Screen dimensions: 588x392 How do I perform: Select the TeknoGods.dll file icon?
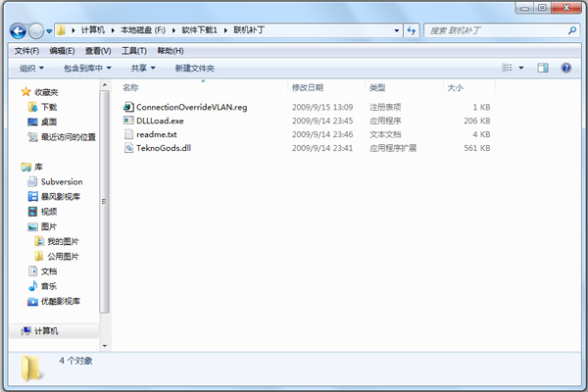[x=128, y=148]
